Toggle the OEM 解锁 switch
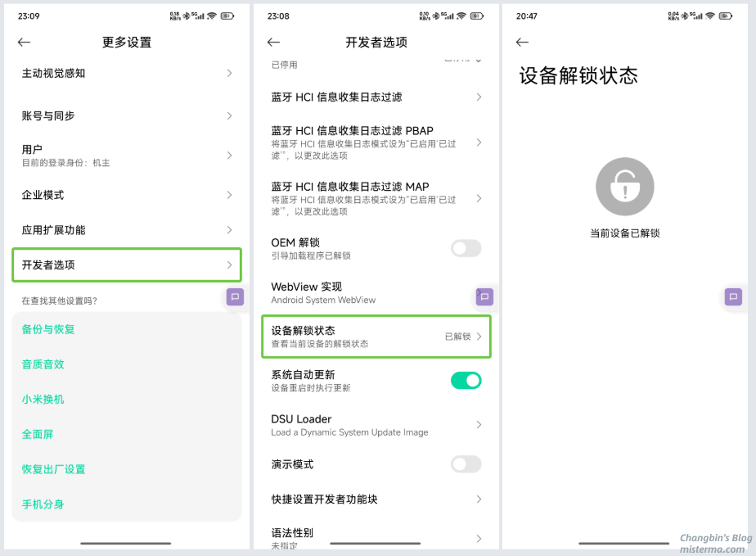 [466, 248]
